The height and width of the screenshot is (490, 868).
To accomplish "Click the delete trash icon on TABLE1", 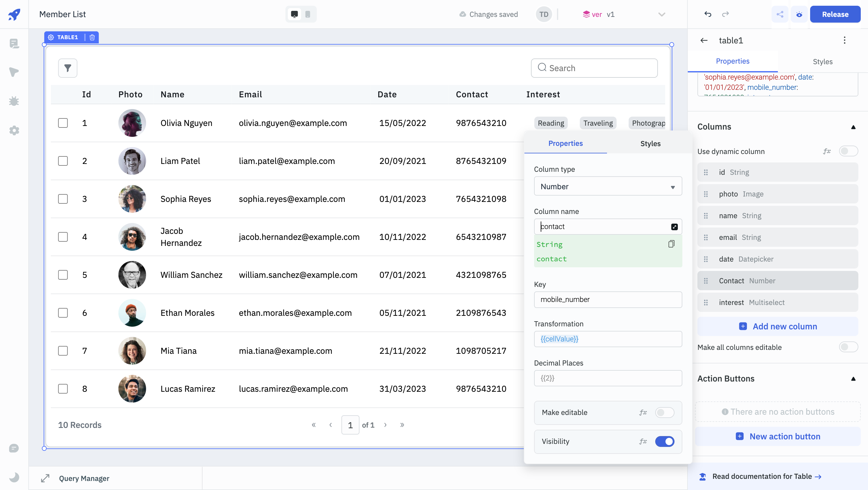I will coord(92,37).
